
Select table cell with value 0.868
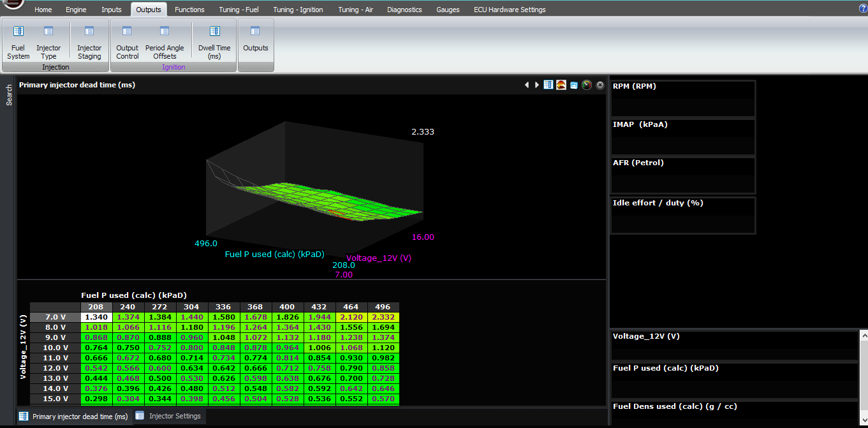click(x=96, y=337)
